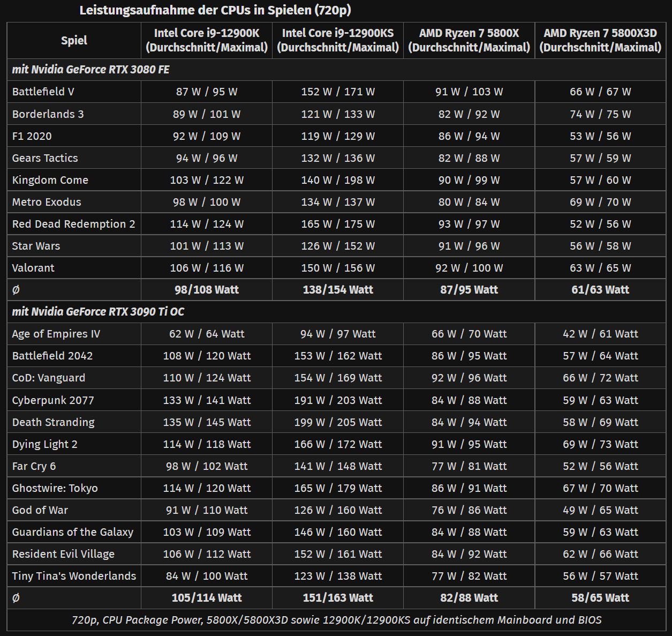Select the 'Tiny Tina's Wonderlands' row label
Image resolution: width=672 pixels, height=636 pixels.
pos(74,576)
